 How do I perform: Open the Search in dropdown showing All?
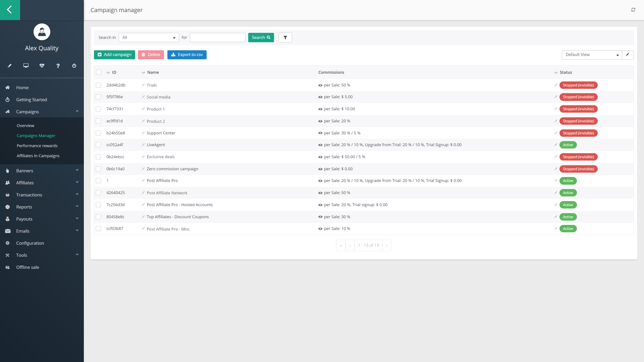(149, 38)
